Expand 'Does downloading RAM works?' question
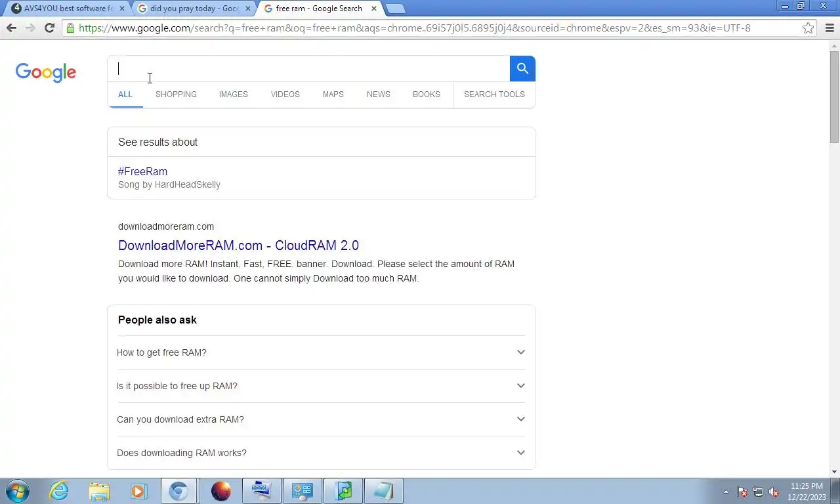The height and width of the screenshot is (504, 840). click(x=322, y=453)
